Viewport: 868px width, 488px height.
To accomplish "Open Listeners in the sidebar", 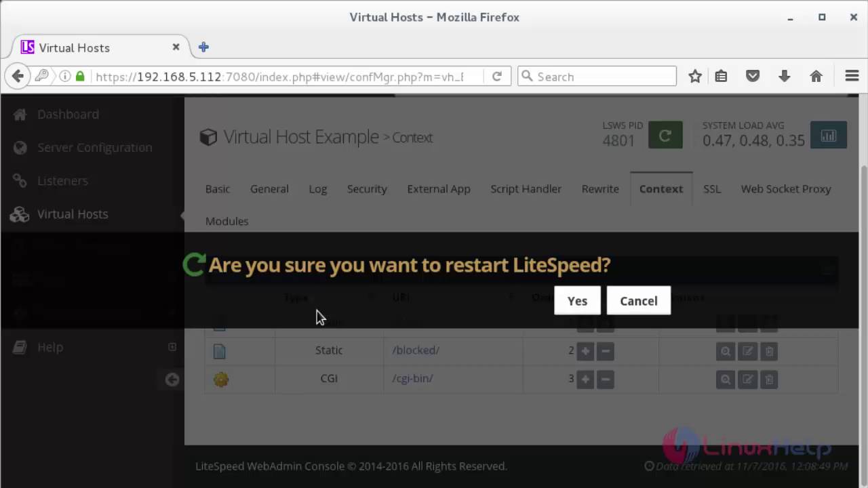I will tap(62, 180).
